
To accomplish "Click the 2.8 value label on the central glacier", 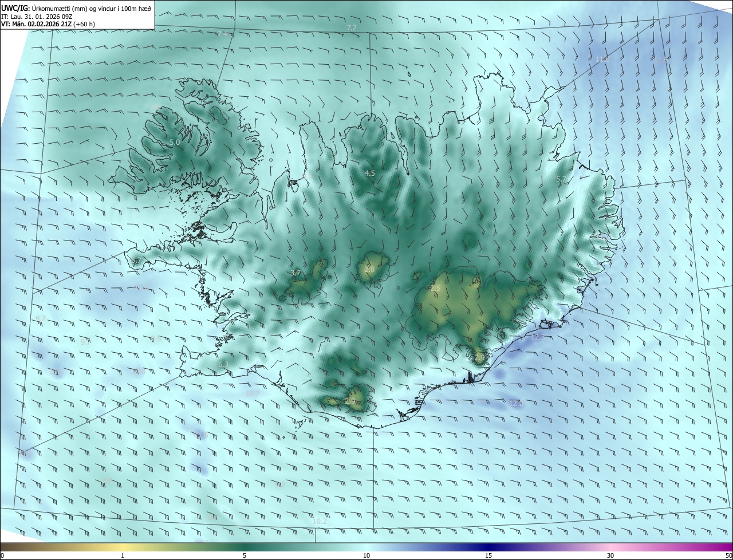I will 369,270.
